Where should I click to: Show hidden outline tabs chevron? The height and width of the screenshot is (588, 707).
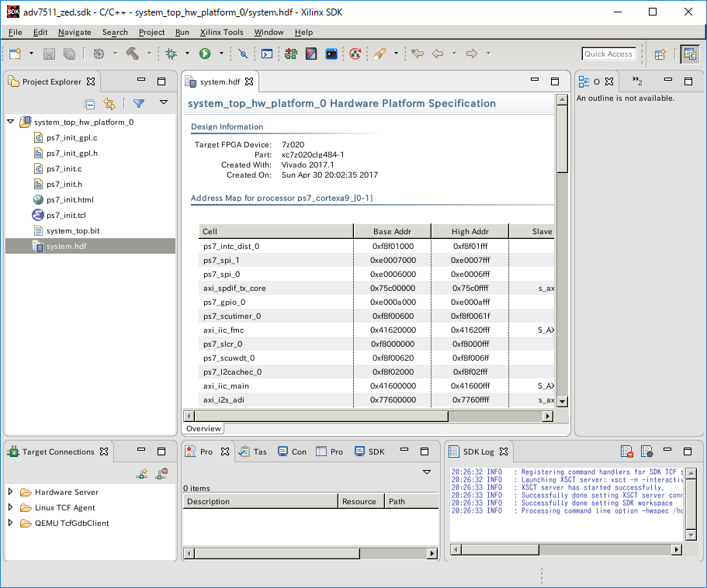tap(636, 81)
